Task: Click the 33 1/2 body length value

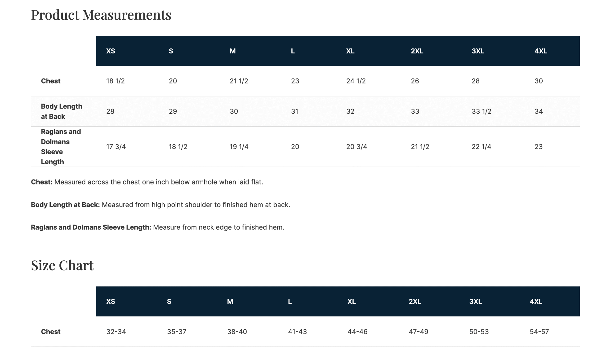Action: click(481, 111)
